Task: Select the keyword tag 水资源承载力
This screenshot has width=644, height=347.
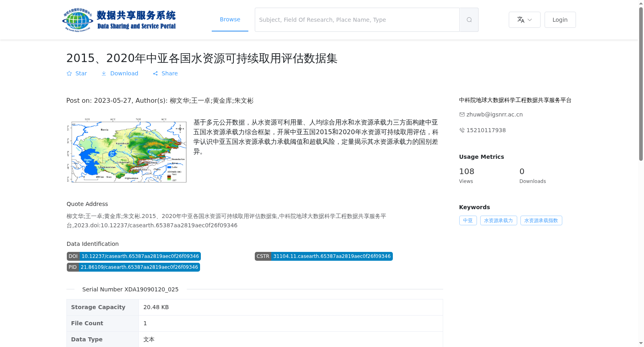Action: 498,220
